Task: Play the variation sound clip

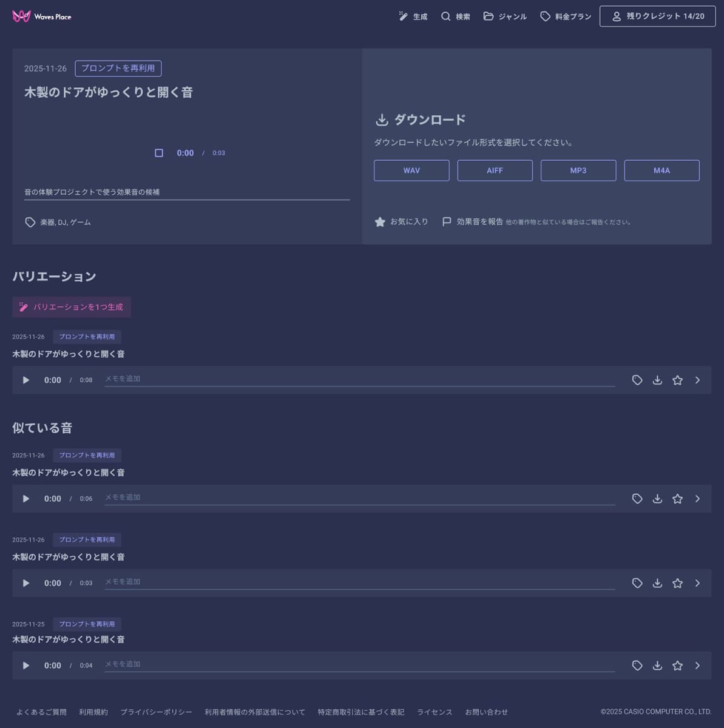Action: [25, 380]
